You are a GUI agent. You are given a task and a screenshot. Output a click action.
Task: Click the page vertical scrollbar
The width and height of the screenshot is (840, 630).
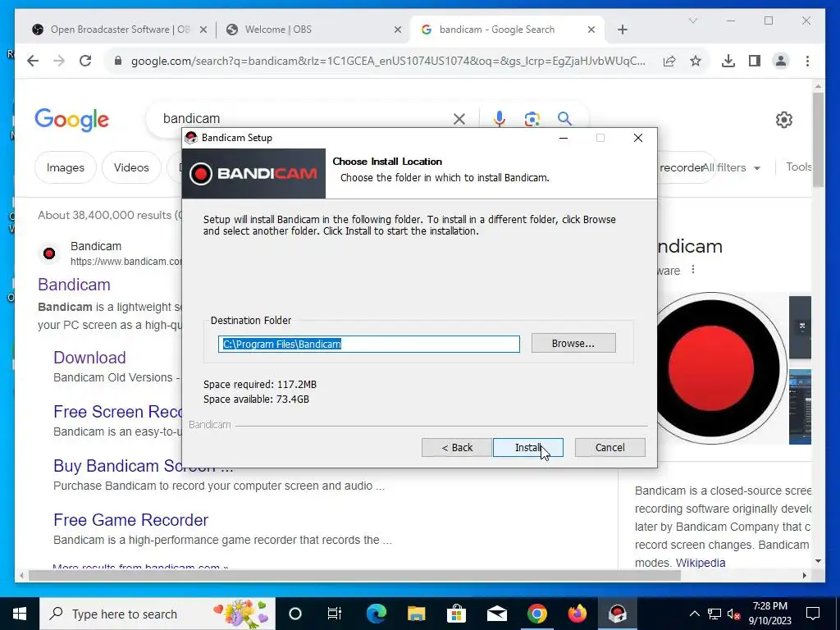tap(818, 140)
